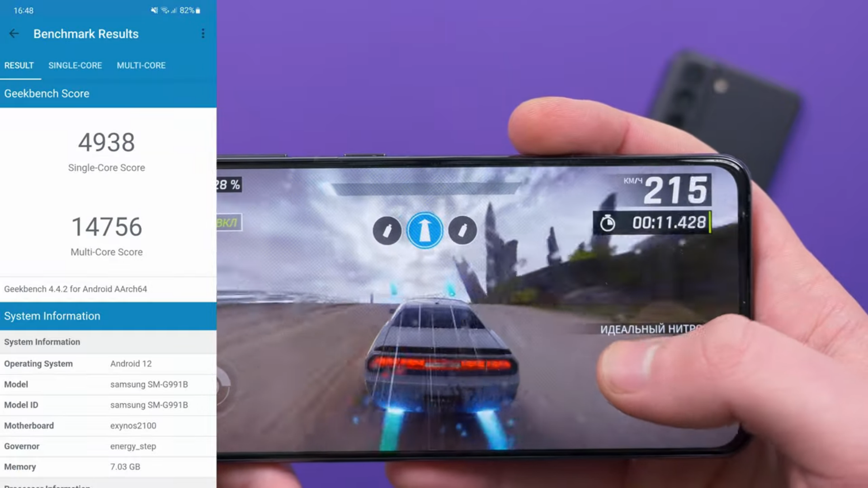Click the back arrow icon

[x=14, y=33]
